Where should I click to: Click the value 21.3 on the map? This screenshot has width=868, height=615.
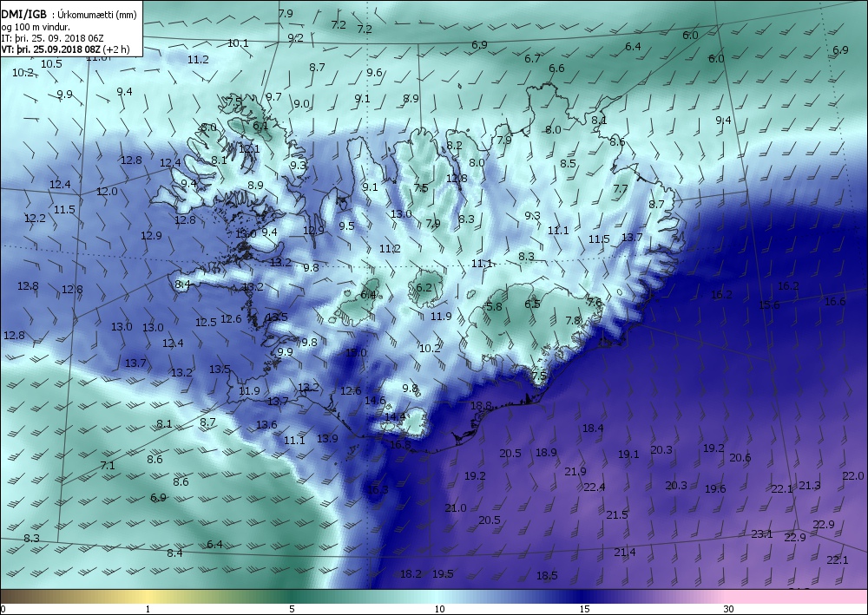click(809, 485)
